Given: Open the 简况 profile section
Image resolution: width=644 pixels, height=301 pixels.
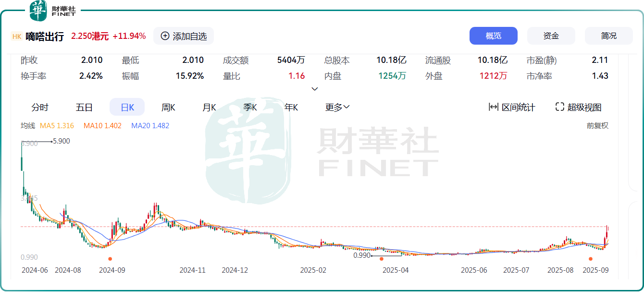Looking at the screenshot, I should [609, 36].
